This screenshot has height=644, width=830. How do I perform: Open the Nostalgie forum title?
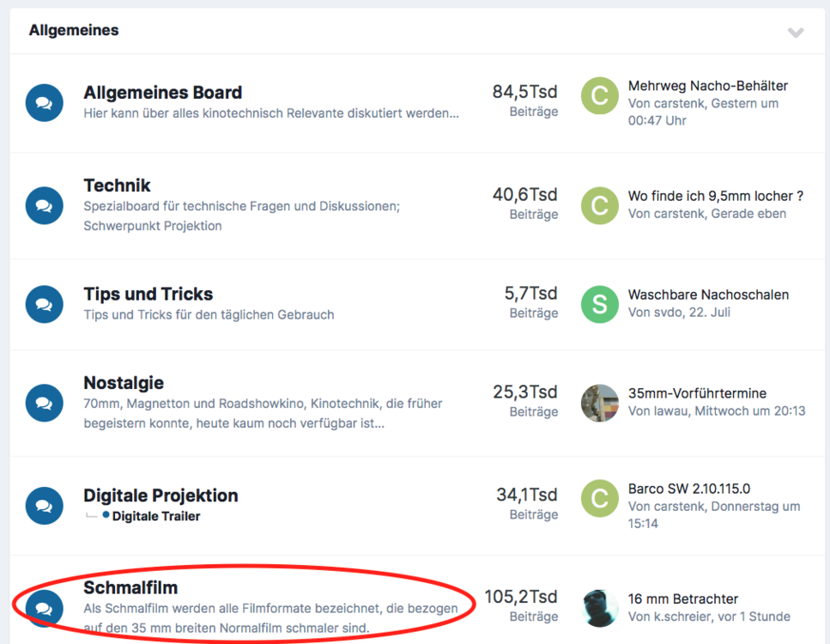(x=124, y=383)
